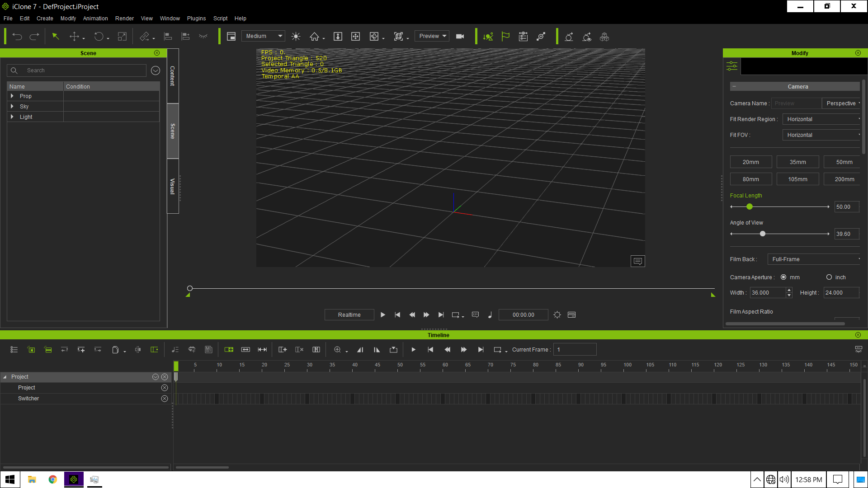Activate the Scale tool in toolbar

coord(122,37)
